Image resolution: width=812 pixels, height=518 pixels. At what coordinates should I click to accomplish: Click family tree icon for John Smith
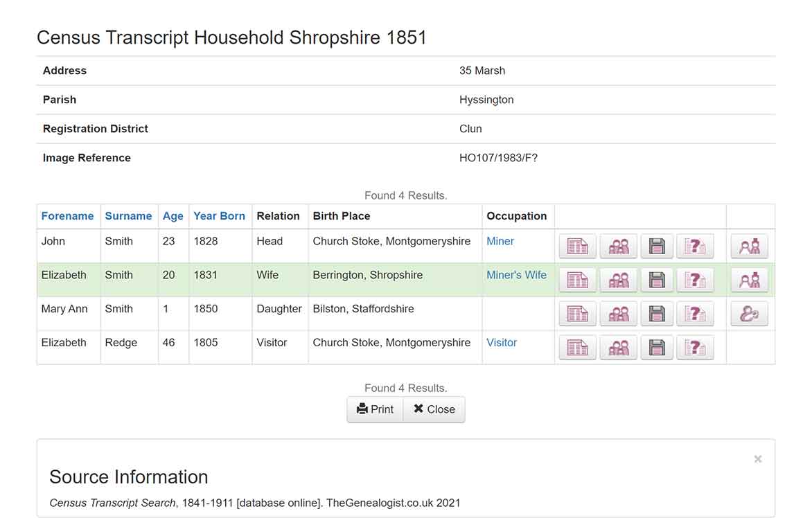(x=750, y=247)
